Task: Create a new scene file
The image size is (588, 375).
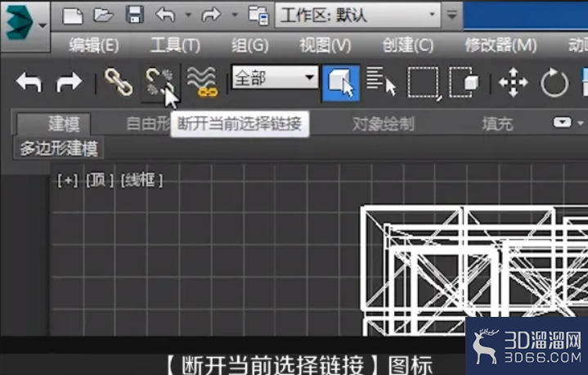Action: click(x=72, y=16)
